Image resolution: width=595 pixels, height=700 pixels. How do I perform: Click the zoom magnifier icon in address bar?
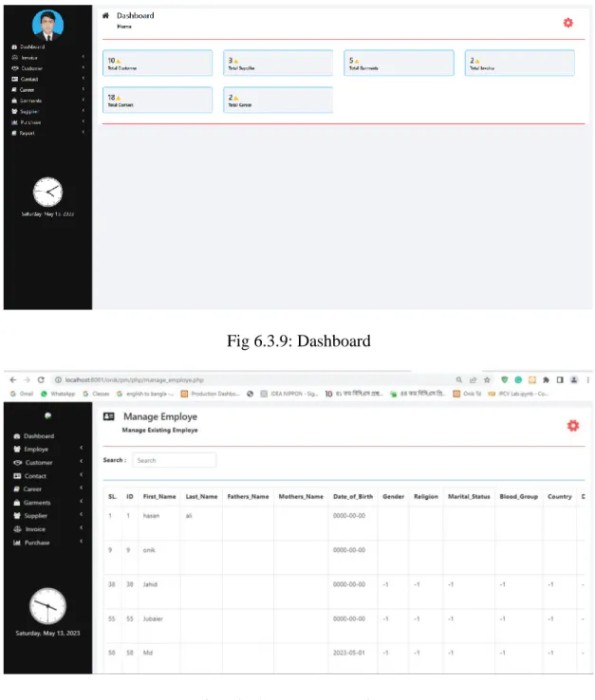pos(458,380)
